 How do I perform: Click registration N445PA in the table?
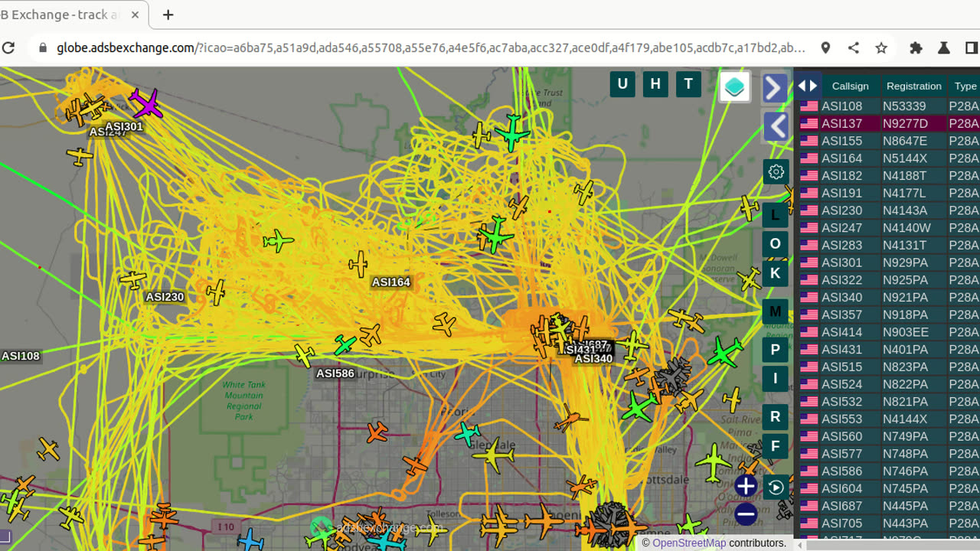pos(905,506)
